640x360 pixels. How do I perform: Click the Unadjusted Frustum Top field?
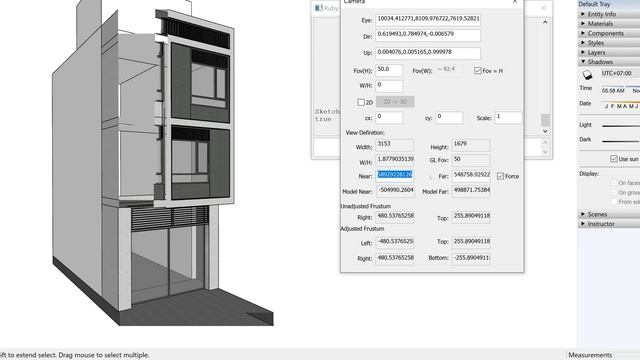coord(471,216)
